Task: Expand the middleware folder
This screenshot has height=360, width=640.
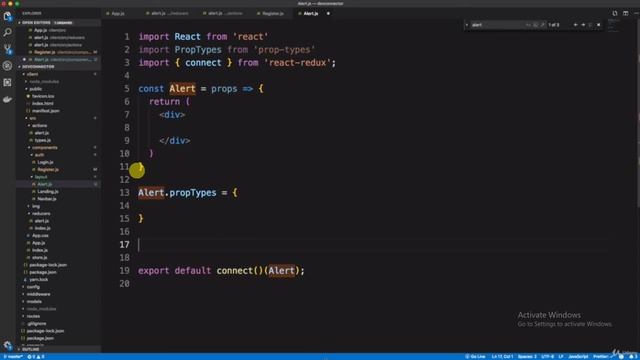Action: coord(38,294)
